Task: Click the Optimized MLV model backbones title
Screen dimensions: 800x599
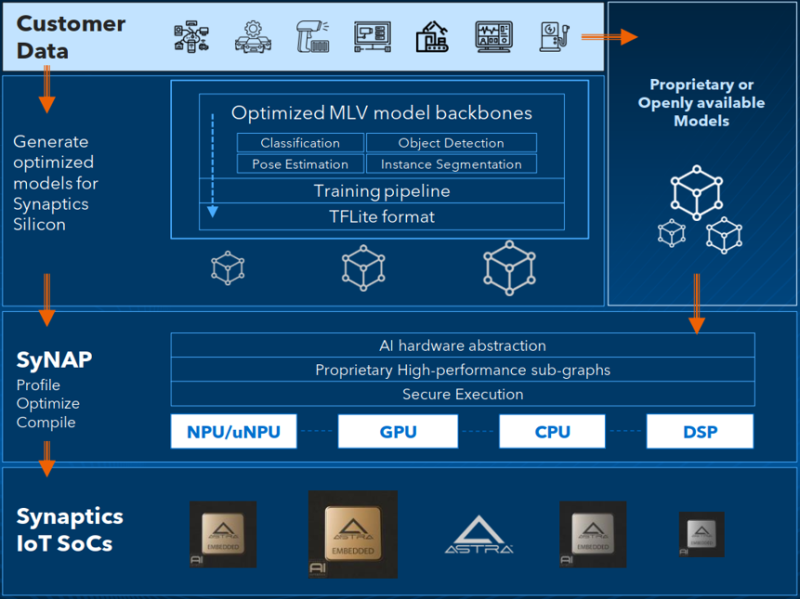Action: point(382,113)
